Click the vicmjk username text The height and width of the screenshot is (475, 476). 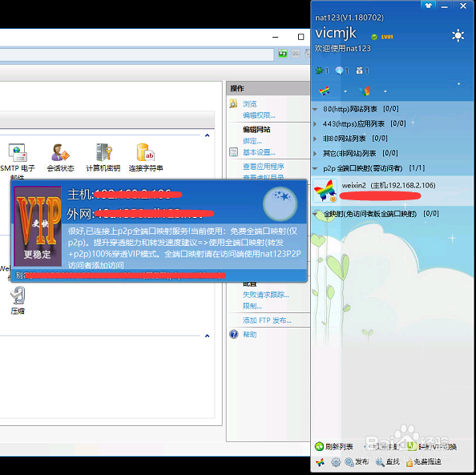click(x=336, y=33)
